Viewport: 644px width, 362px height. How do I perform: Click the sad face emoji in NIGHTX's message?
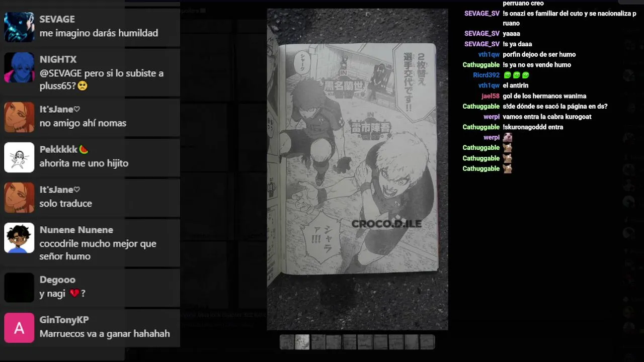[x=83, y=85]
